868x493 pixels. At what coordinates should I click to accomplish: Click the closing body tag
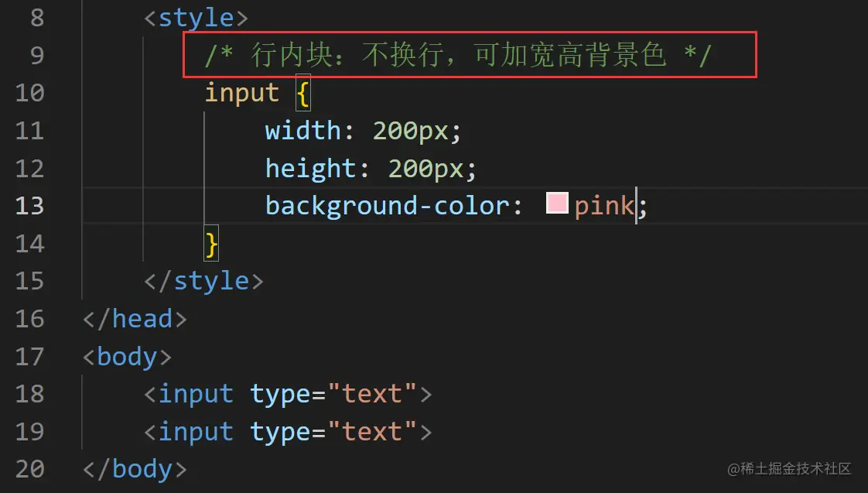[x=135, y=469]
